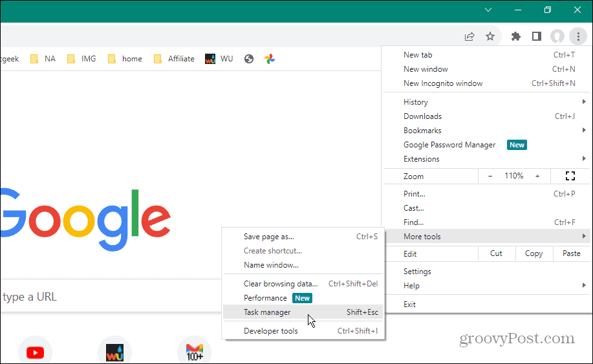The height and width of the screenshot is (364, 593).
Task: Click the Google search box
Action: point(111,297)
